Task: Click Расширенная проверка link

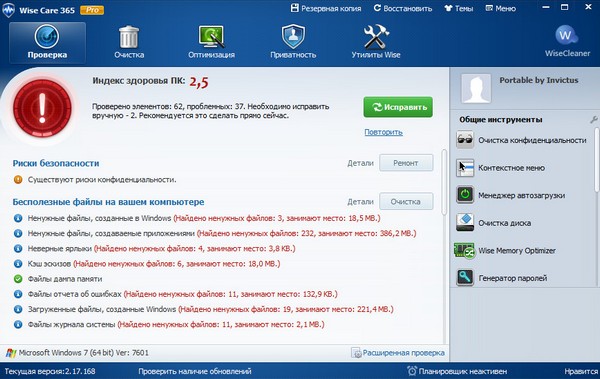Action: (398, 353)
